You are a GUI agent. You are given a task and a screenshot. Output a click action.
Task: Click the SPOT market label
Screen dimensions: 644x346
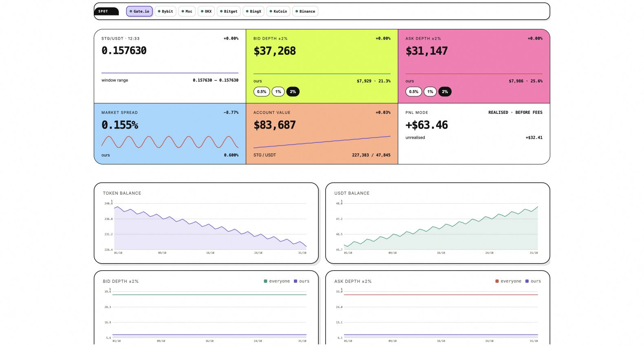[106, 11]
